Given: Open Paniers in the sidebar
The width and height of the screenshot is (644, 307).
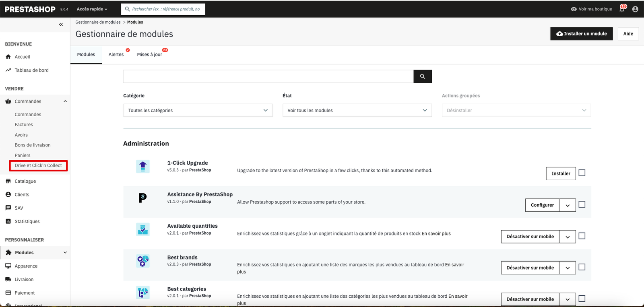Looking at the screenshot, I should 23,156.
